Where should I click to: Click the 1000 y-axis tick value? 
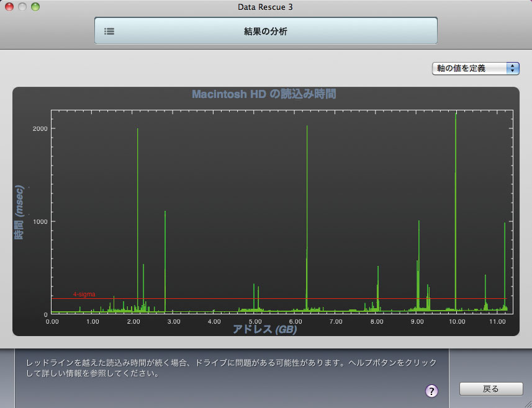tap(40, 221)
